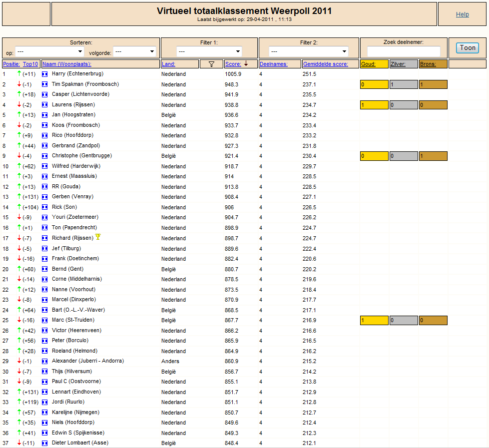Expand the Filter 2 dropdown
489x448 pixels.
coord(309,51)
